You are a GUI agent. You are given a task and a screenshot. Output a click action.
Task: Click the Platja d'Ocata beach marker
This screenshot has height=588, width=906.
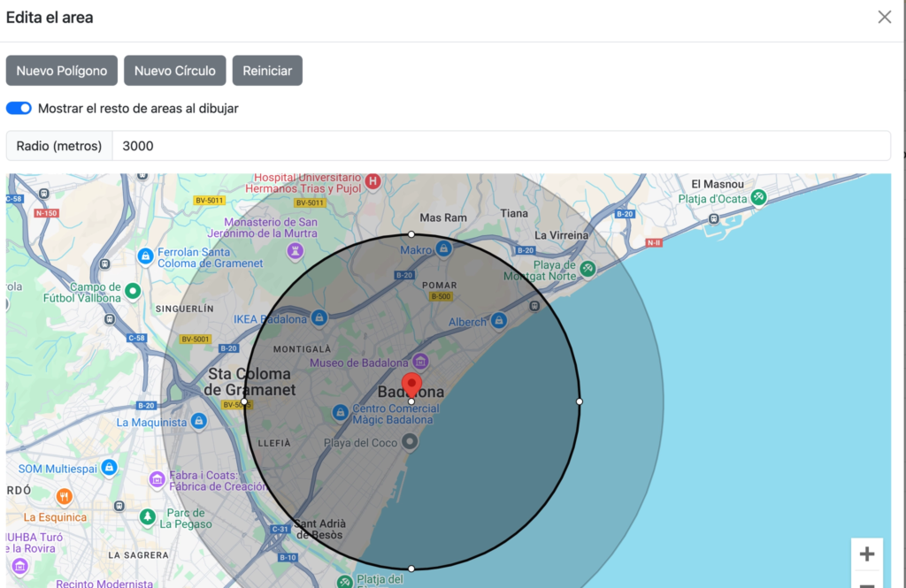[x=758, y=197]
